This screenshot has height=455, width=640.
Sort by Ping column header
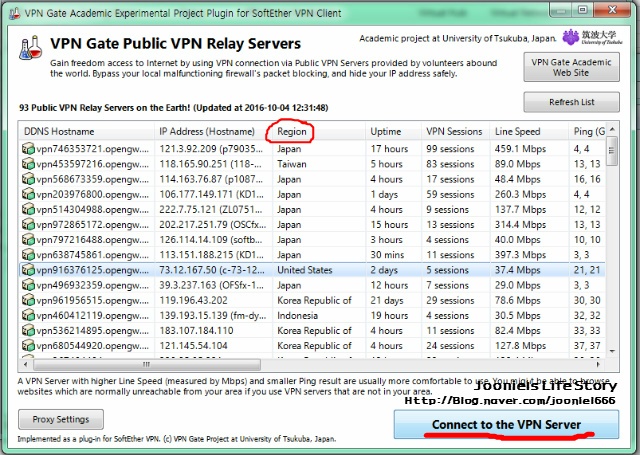[588, 131]
